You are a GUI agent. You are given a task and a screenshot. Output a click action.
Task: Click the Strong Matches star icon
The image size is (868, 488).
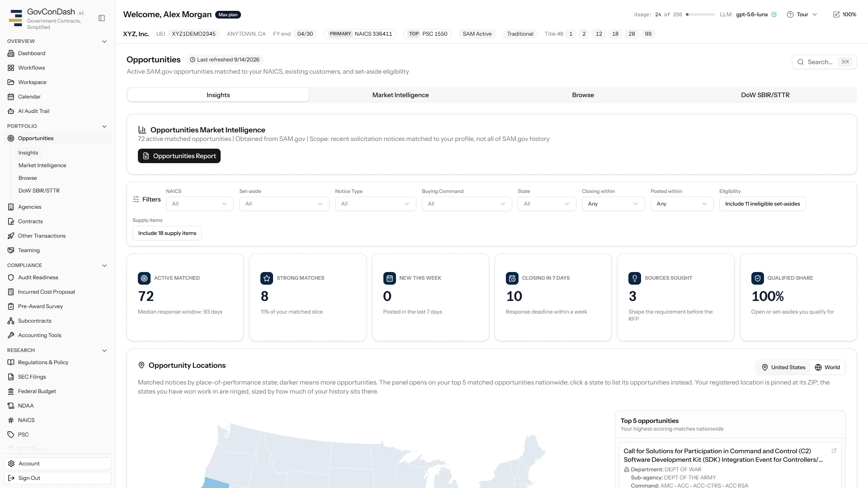pyautogui.click(x=267, y=278)
